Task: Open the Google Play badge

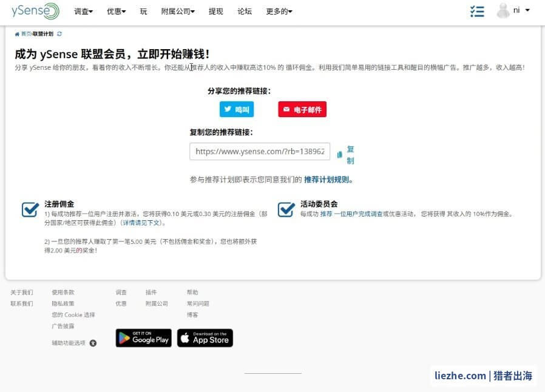Action: pyautogui.click(x=144, y=338)
